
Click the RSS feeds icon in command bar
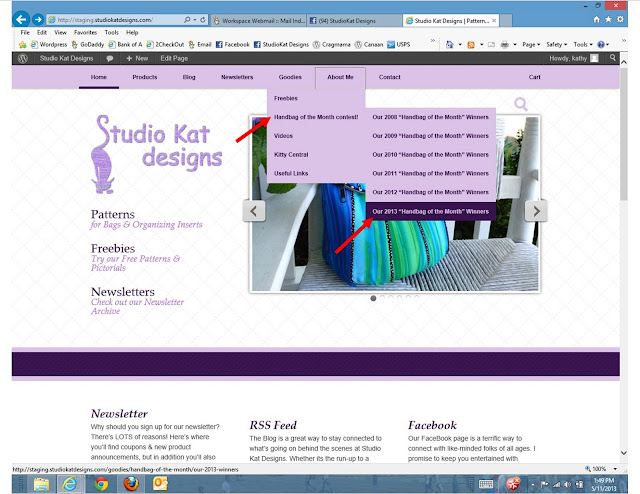[471, 45]
